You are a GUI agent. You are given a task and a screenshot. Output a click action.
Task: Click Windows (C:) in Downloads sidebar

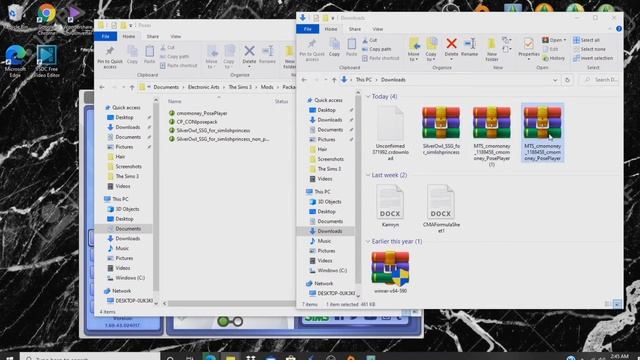[328, 270]
